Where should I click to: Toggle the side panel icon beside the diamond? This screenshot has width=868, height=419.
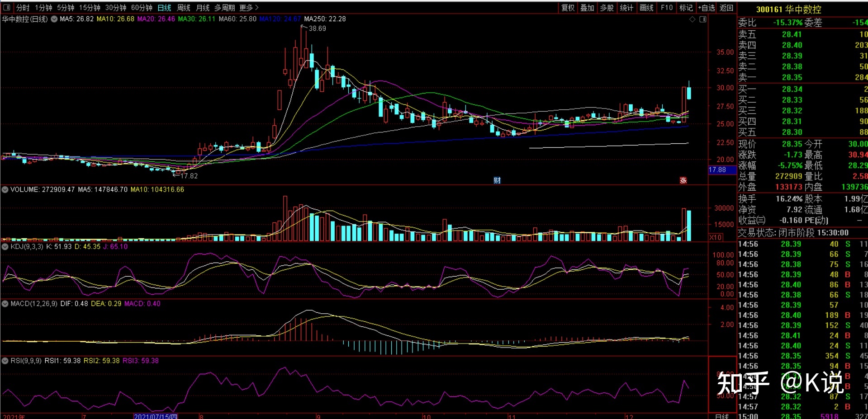coord(703,19)
